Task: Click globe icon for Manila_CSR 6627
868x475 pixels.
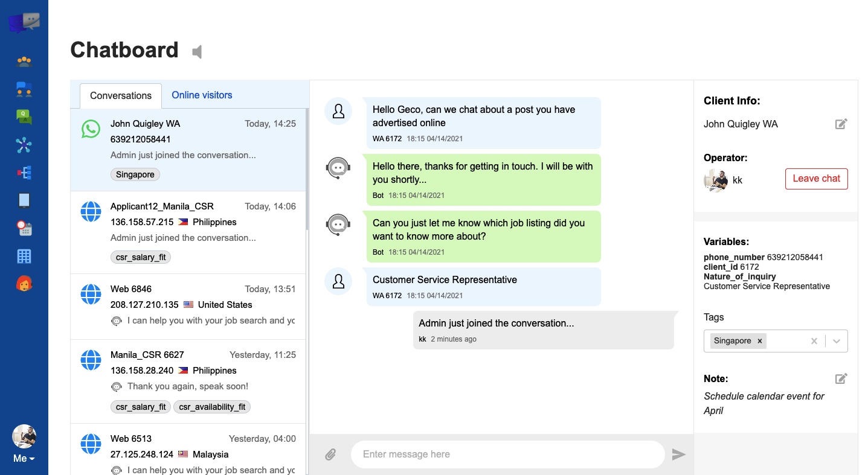Action: 91,360
